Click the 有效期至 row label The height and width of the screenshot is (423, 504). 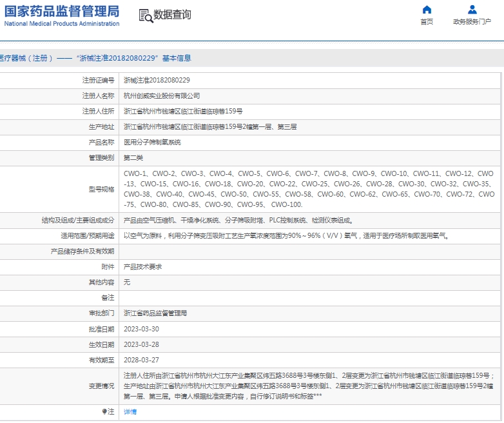(101, 360)
